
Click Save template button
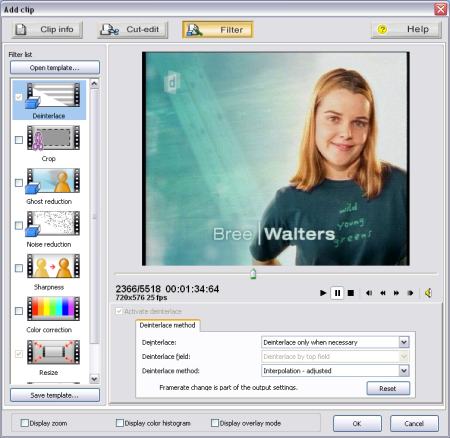click(x=55, y=395)
